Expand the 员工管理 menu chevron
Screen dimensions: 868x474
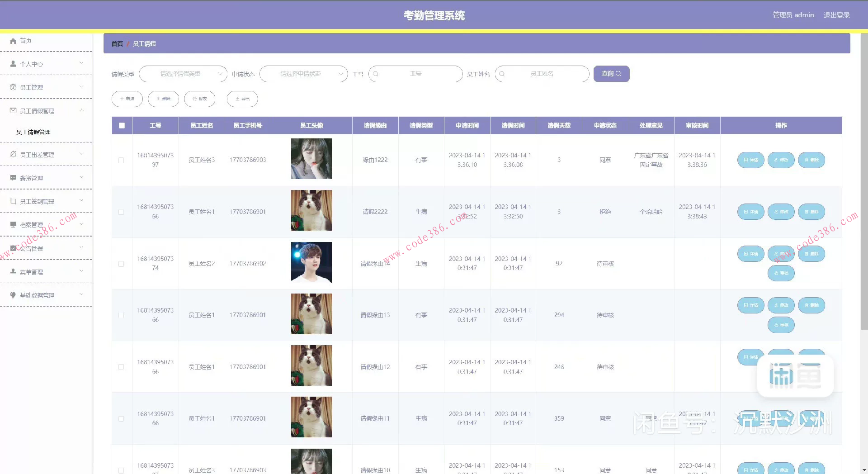pos(81,86)
